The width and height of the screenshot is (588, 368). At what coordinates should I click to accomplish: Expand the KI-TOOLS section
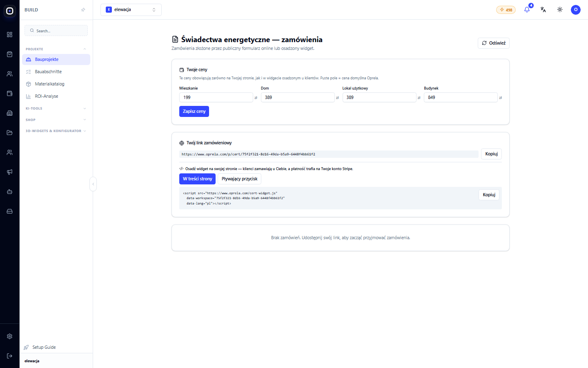pyautogui.click(x=56, y=108)
